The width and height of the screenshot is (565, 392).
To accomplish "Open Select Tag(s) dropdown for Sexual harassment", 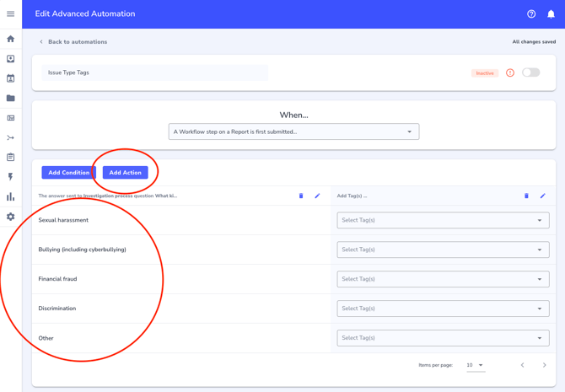I will (x=443, y=220).
